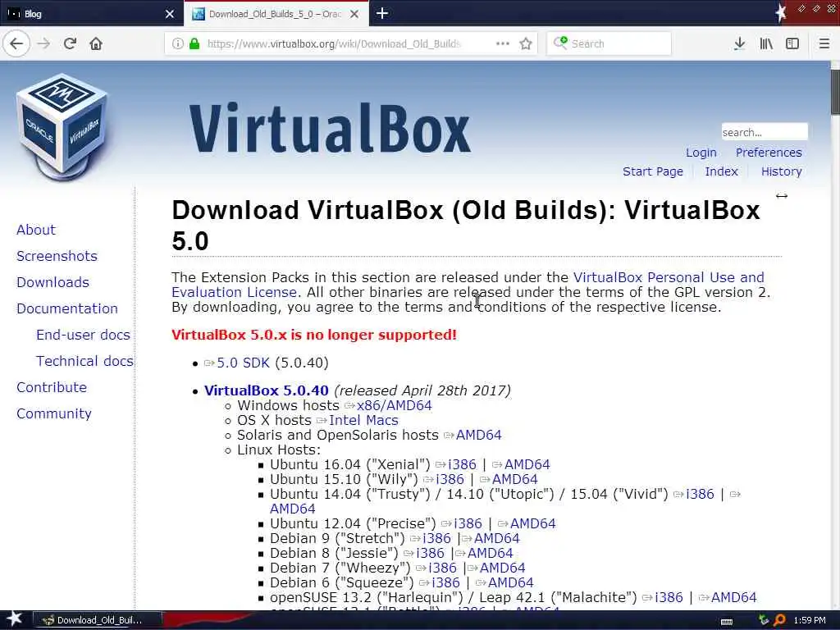The image size is (840, 630).
Task: Click the keyboard icon in system tray
Action: (727, 621)
